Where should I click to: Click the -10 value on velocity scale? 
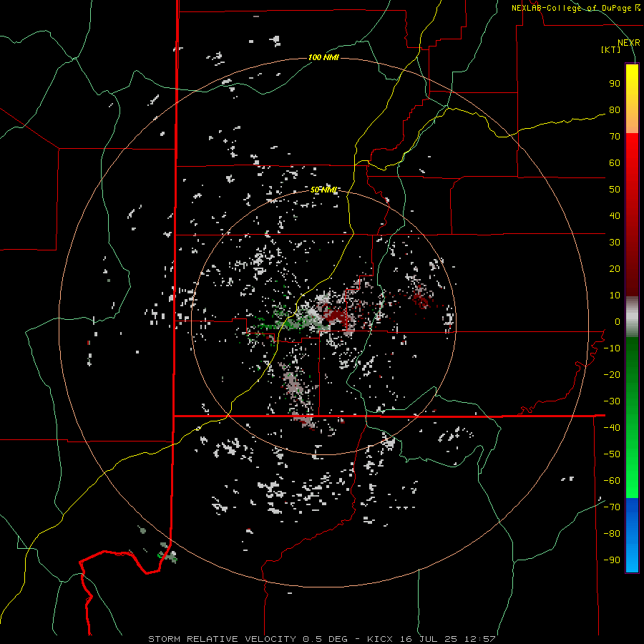pos(612,348)
